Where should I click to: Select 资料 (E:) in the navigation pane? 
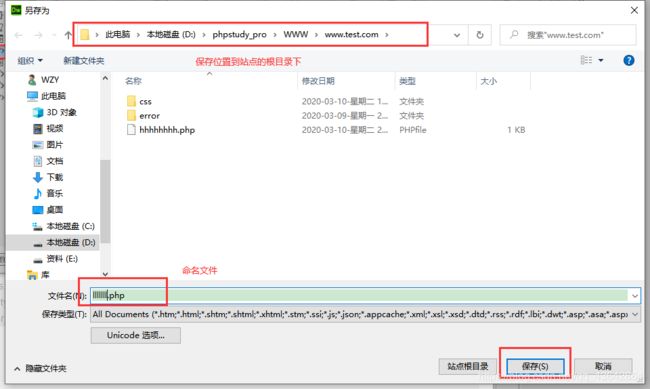tap(62, 259)
